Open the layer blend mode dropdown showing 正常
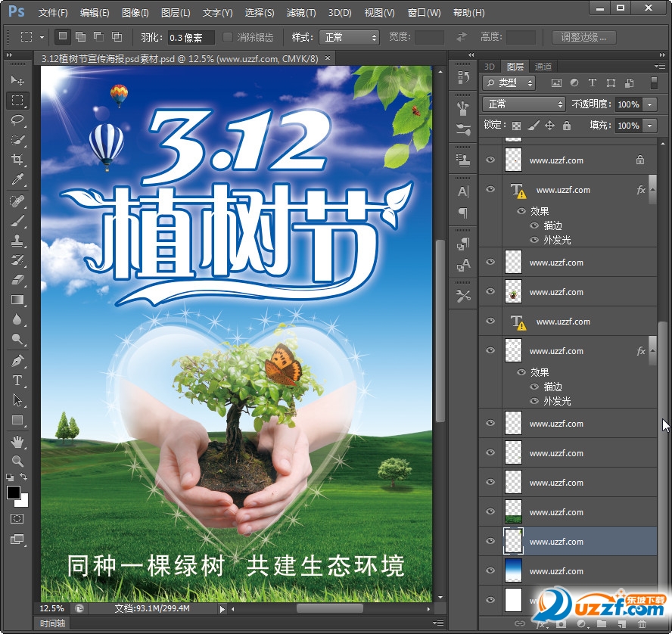Viewport: 672px width, 634px height. [523, 104]
